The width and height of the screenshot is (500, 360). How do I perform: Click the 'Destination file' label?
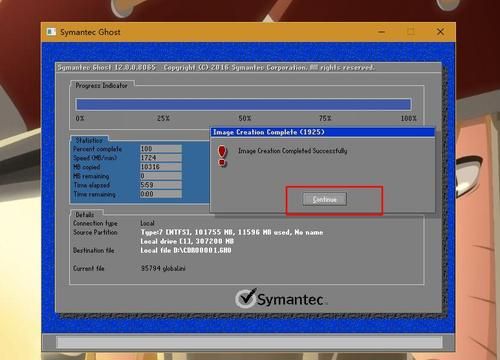94,250
